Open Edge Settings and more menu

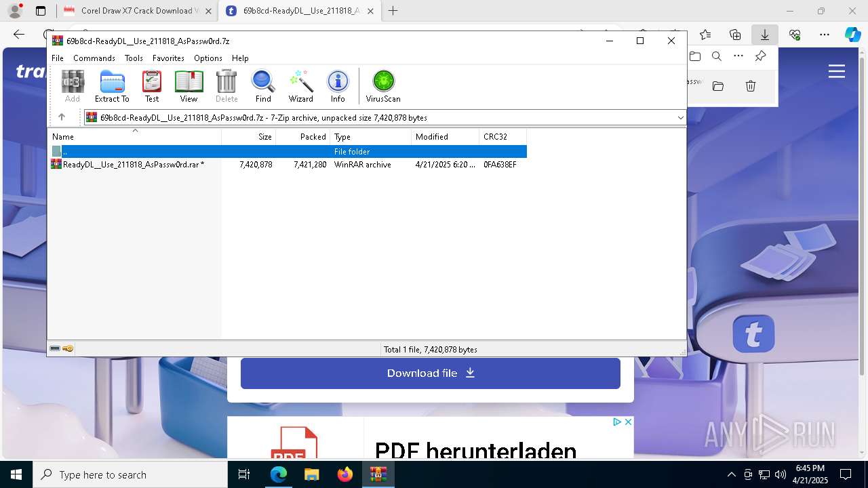tap(825, 35)
